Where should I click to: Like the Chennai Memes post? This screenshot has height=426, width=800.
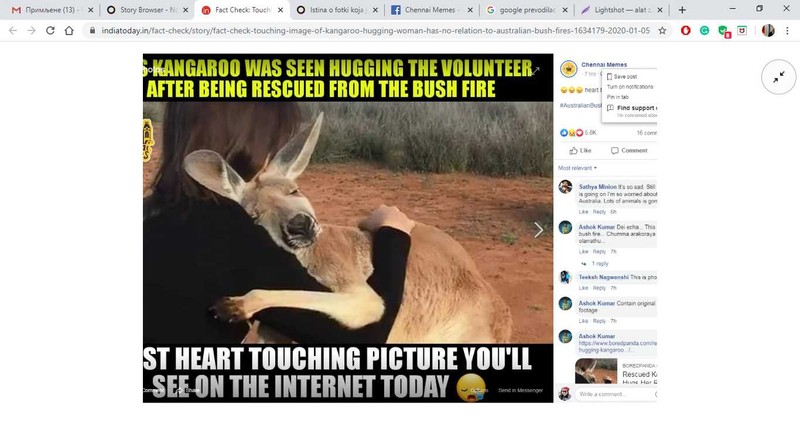(x=580, y=151)
